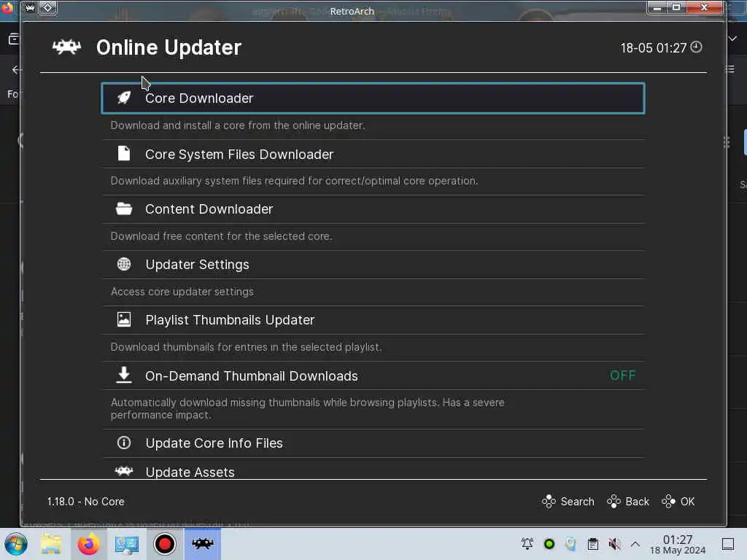Click the red record button on taskbar
Image resolution: width=747 pixels, height=560 pixels.
(164, 544)
